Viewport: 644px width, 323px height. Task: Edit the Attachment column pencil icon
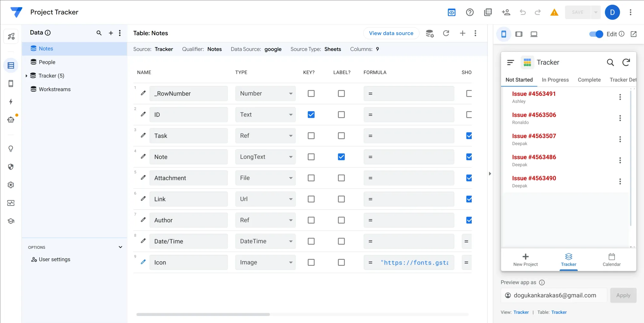click(143, 178)
